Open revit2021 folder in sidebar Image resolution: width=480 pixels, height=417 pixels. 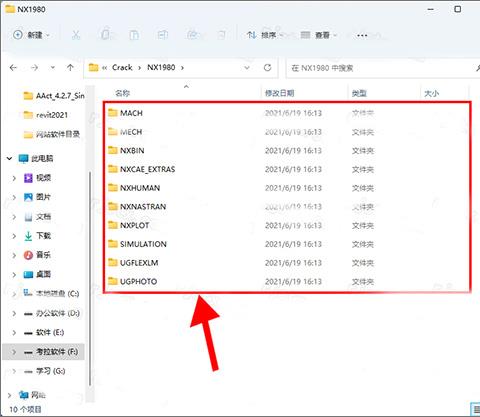click(x=46, y=115)
